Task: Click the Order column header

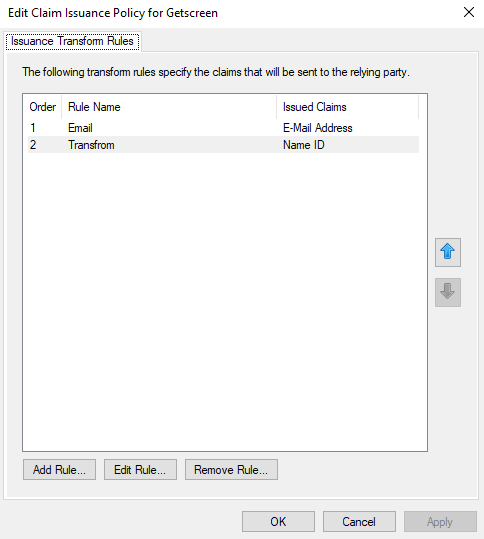Action: pos(43,107)
